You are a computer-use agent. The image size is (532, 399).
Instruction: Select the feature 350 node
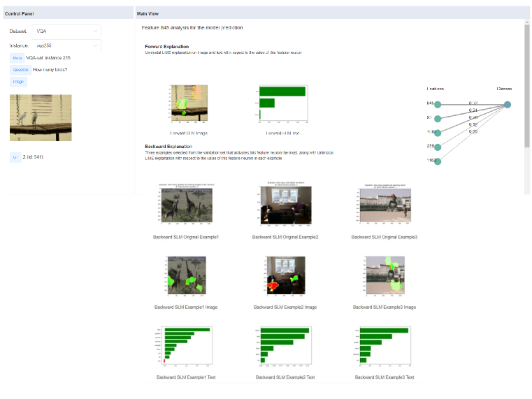(438, 147)
